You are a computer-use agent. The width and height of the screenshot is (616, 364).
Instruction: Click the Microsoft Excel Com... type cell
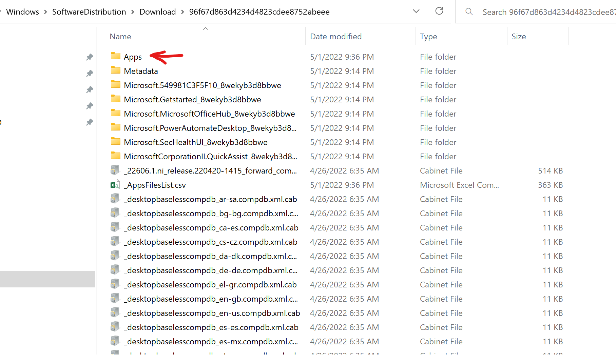459,185
